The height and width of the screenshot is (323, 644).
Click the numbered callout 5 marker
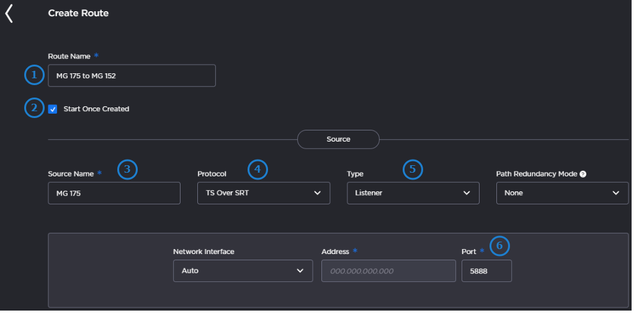[x=413, y=170]
